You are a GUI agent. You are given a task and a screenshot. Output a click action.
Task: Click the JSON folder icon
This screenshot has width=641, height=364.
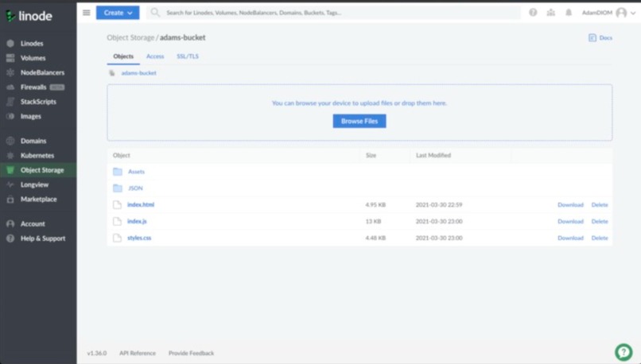[x=118, y=188]
